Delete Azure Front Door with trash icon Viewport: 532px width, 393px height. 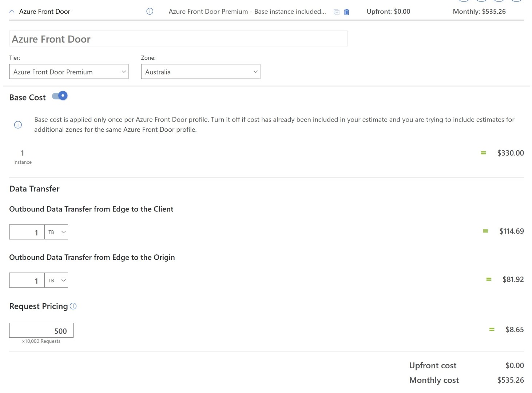(x=346, y=12)
